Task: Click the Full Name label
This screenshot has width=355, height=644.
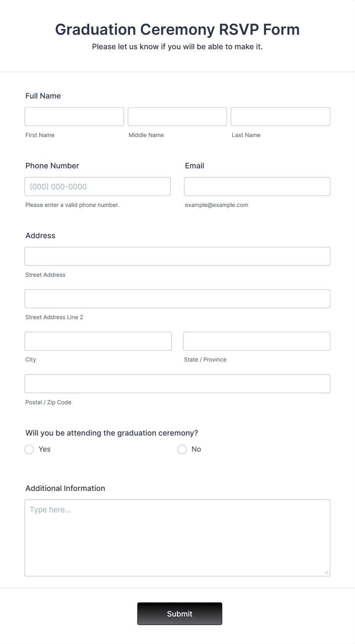Action: click(43, 96)
